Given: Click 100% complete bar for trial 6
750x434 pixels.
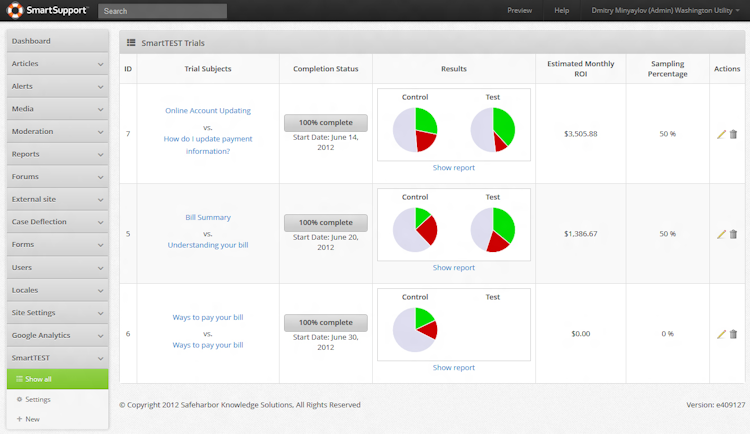Looking at the screenshot, I should tap(326, 323).
